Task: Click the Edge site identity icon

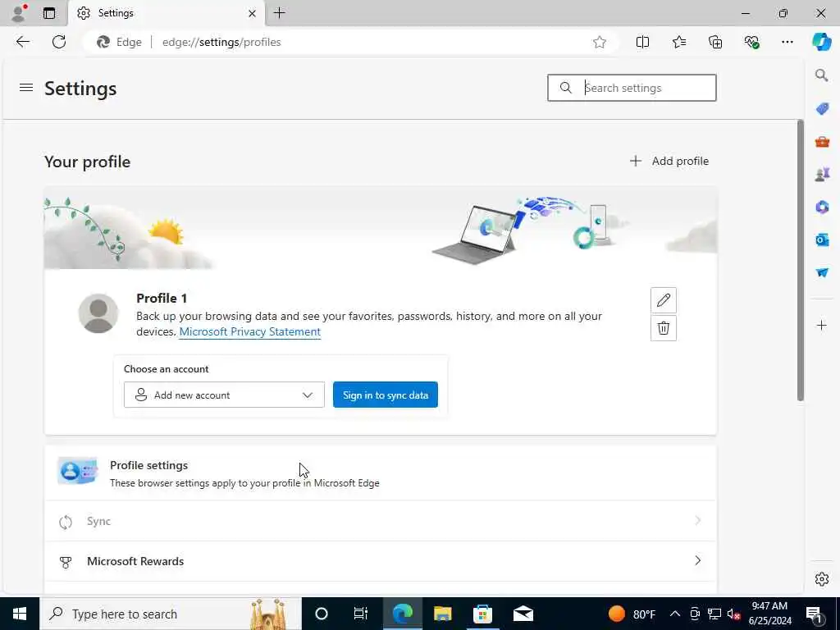Action: [x=119, y=42]
